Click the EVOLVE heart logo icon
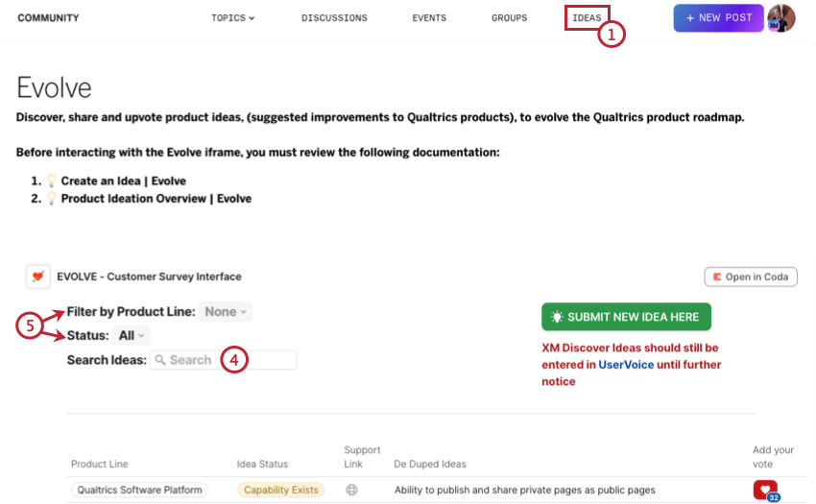Screen dimensions: 816x504 [x=38, y=276]
